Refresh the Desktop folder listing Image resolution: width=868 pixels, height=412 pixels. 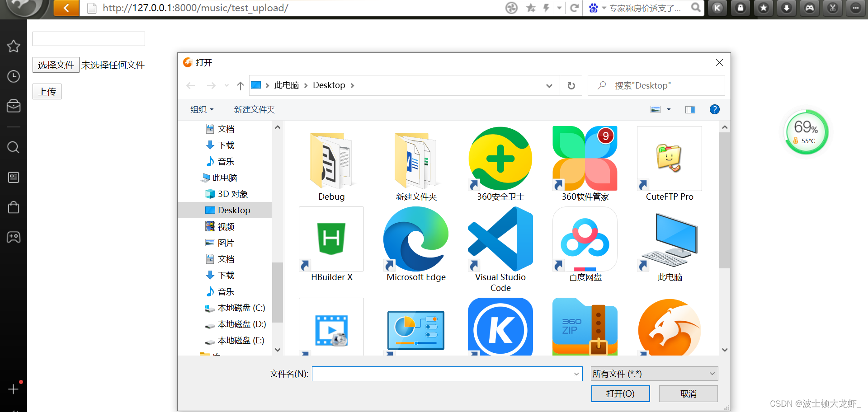(x=571, y=85)
